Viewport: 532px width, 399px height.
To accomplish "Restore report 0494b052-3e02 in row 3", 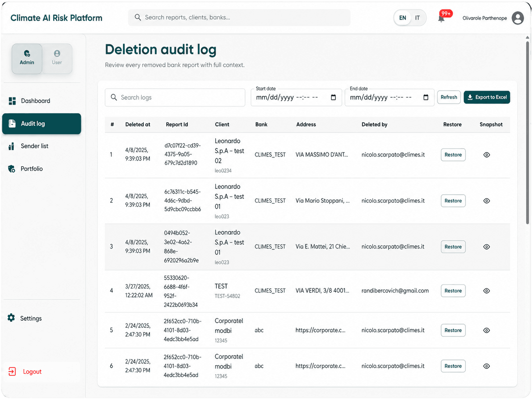I will (453, 247).
